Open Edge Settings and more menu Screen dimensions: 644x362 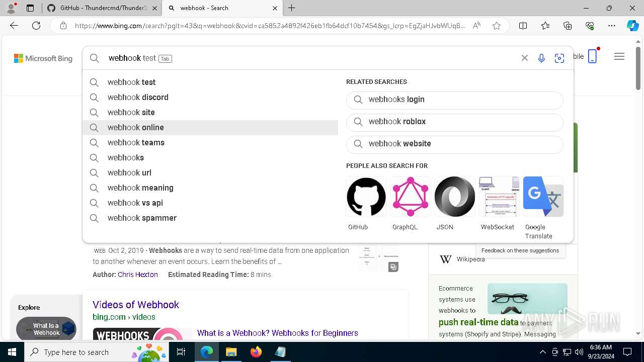[x=612, y=26]
